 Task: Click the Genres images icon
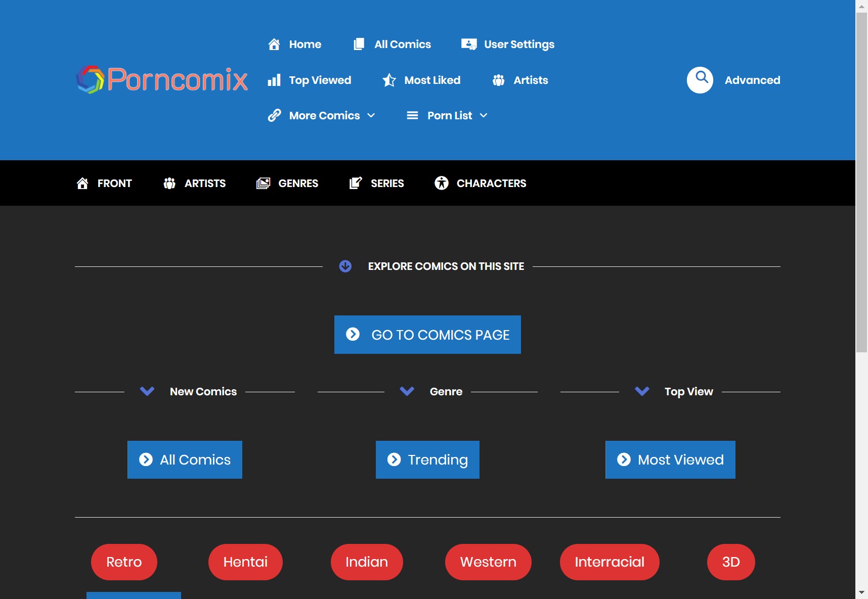point(263,183)
